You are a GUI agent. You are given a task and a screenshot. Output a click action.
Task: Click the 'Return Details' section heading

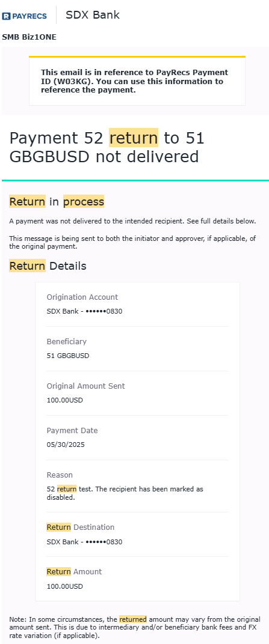pyautogui.click(x=48, y=266)
